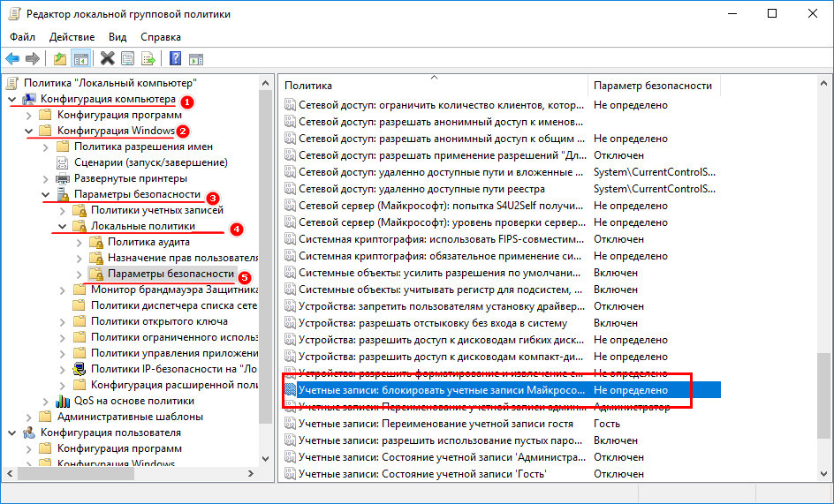The width and height of the screenshot is (834, 504).
Task: Click the Конфигурация пользователя user icon
Action: (x=29, y=433)
